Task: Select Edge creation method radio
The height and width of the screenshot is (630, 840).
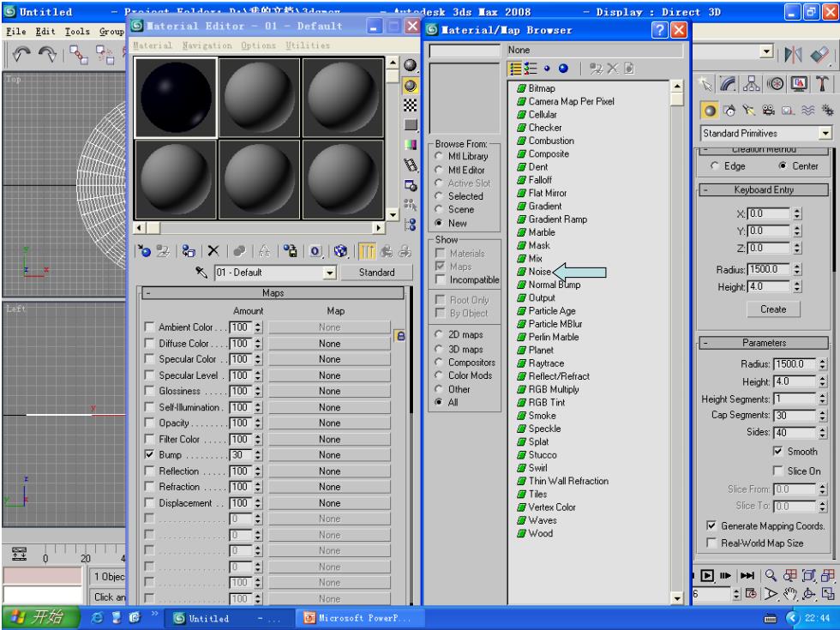Action: coord(715,165)
